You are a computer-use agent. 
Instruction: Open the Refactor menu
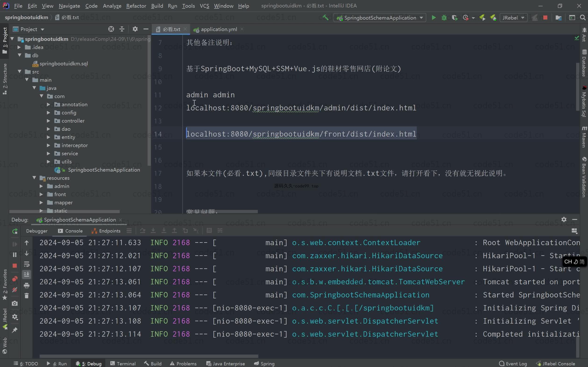(x=136, y=6)
